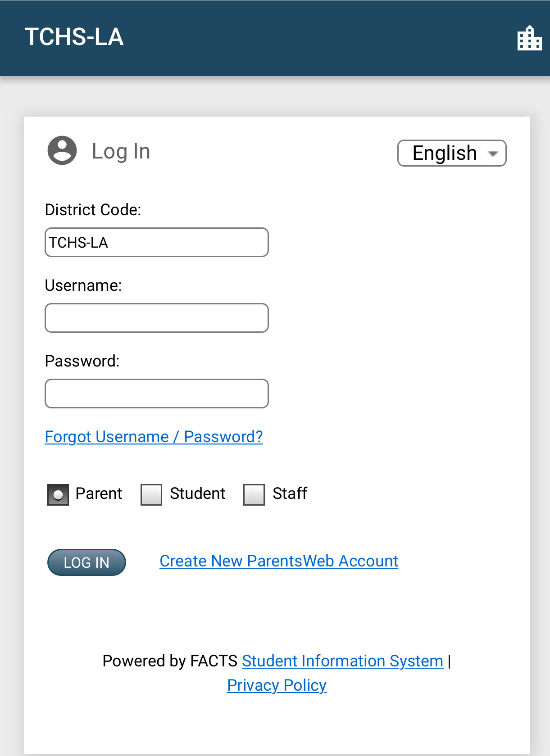Select the Staff radio button
The image size is (550, 756).
click(254, 494)
